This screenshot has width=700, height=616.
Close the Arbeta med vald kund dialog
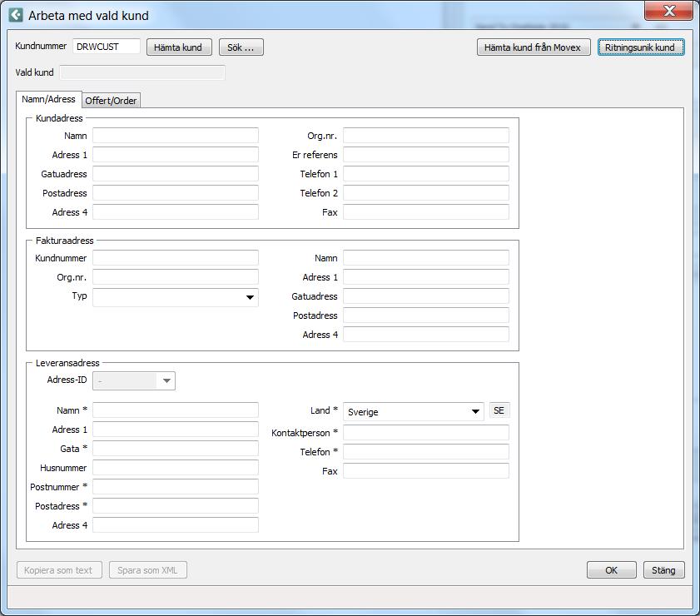668,11
